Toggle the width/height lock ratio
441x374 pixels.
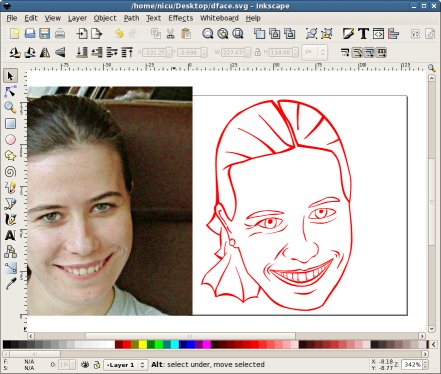257,52
